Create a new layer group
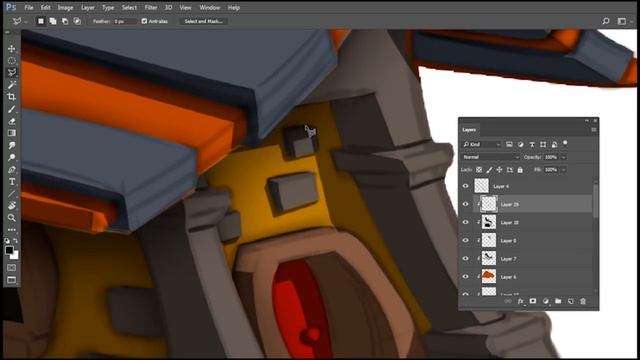The height and width of the screenshot is (360, 640). [x=558, y=301]
